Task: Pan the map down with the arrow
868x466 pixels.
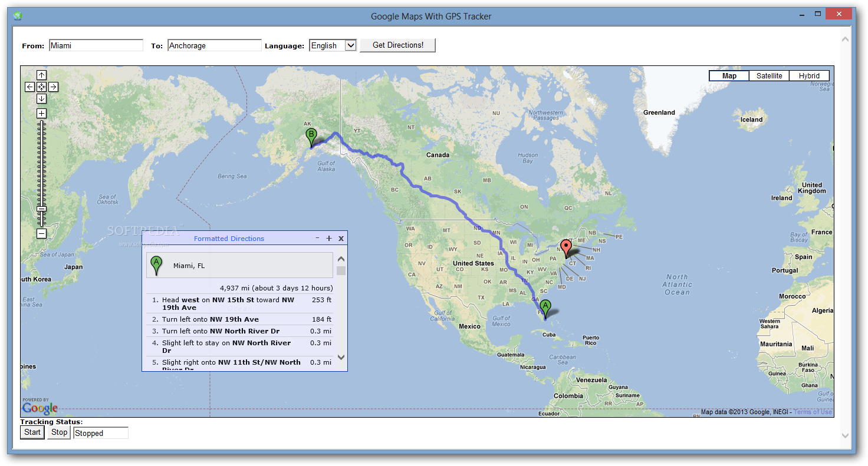Action: point(41,99)
